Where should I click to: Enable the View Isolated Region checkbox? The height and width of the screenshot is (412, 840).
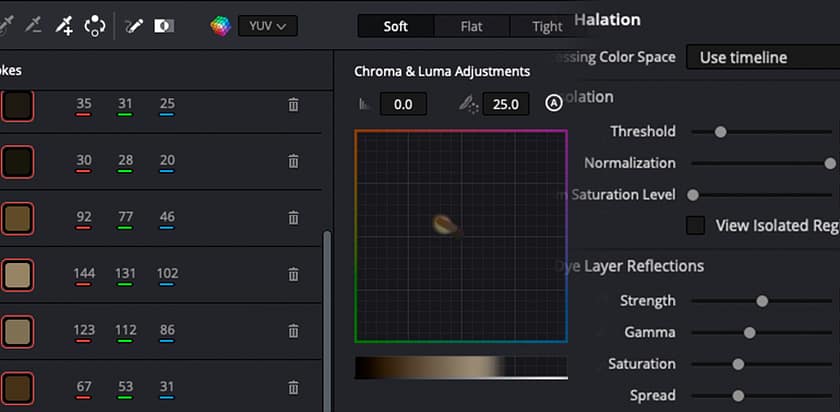tap(695, 226)
